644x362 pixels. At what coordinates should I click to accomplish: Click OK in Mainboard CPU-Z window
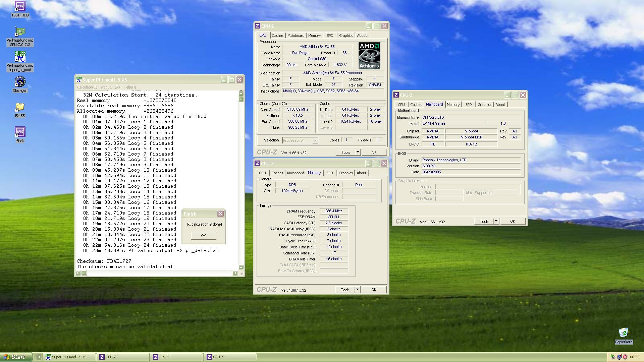click(513, 221)
